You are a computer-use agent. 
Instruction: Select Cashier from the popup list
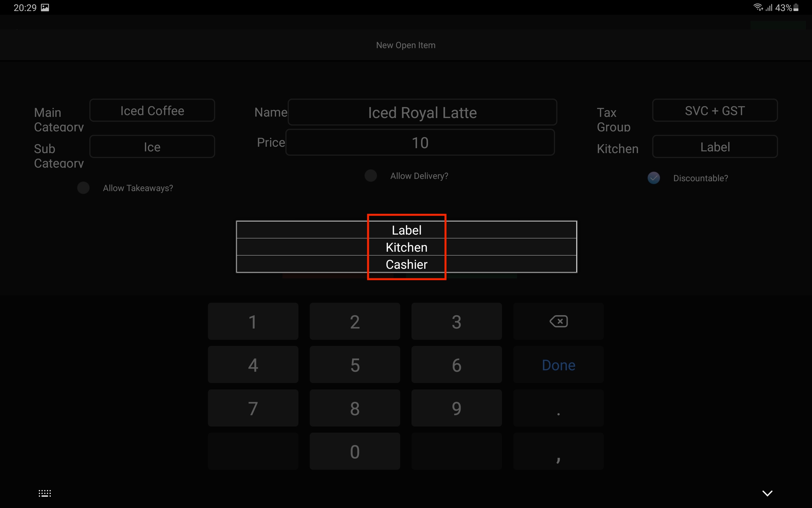tap(407, 264)
